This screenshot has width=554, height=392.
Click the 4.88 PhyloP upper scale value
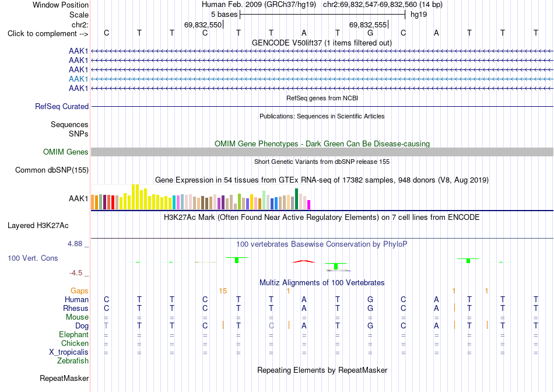coord(75,244)
